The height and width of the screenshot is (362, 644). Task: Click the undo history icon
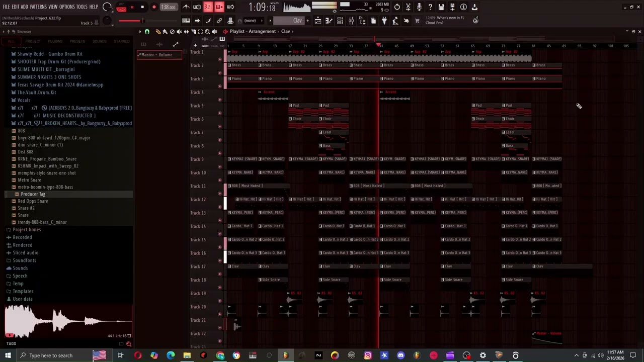coord(397,7)
